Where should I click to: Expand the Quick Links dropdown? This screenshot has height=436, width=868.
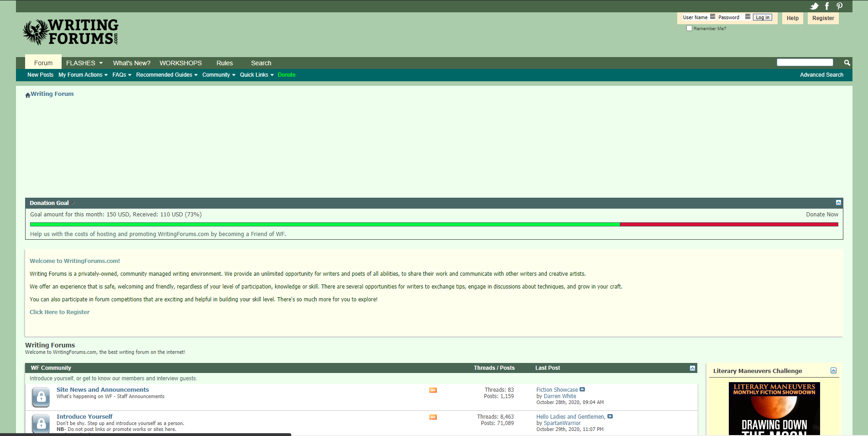(x=257, y=75)
